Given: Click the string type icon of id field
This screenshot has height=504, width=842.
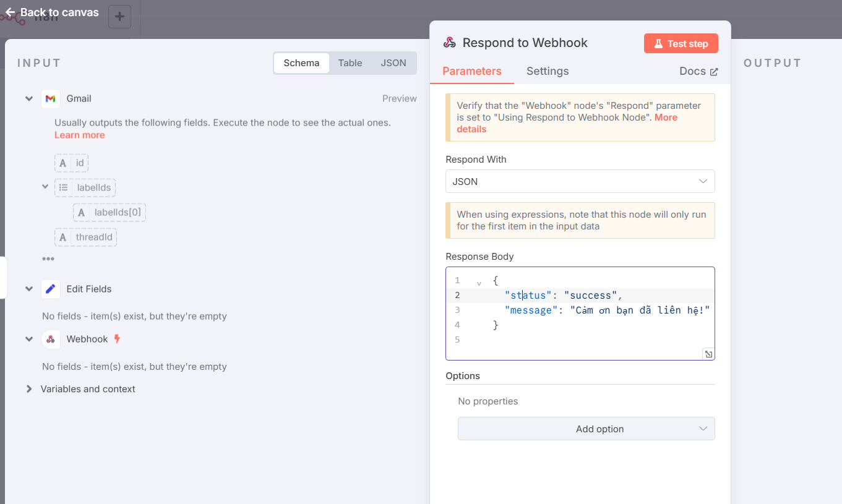Looking at the screenshot, I should (63, 163).
